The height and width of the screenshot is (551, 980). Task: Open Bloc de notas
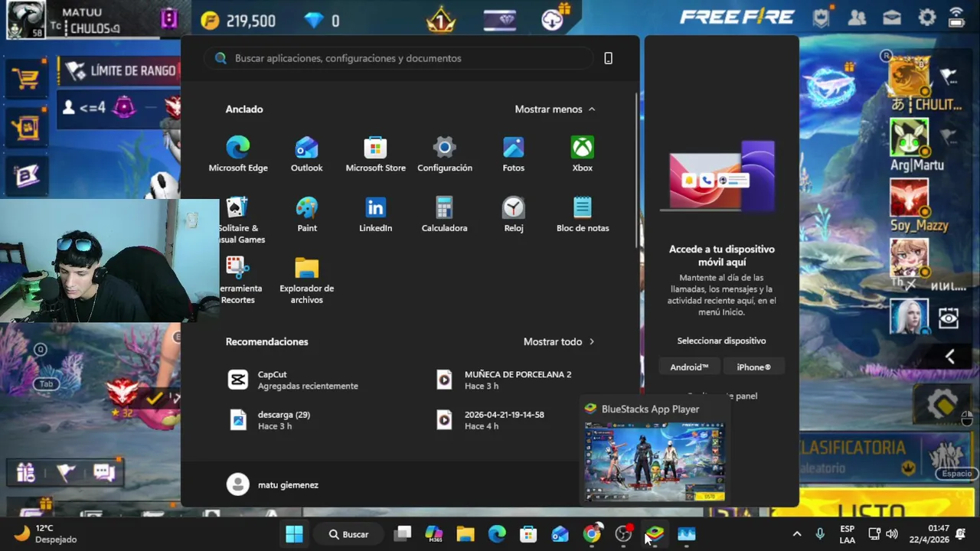pyautogui.click(x=582, y=215)
